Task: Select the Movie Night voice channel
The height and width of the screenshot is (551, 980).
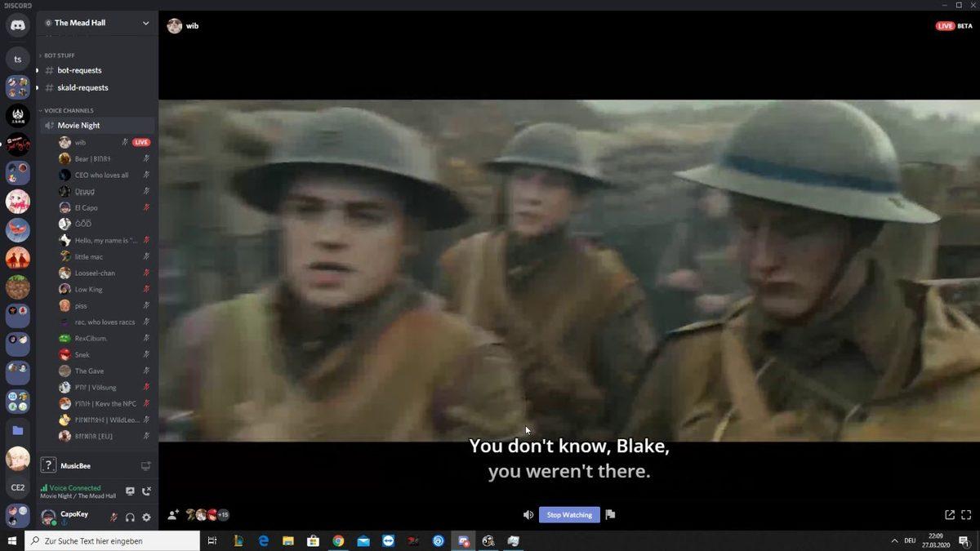Action: point(78,125)
